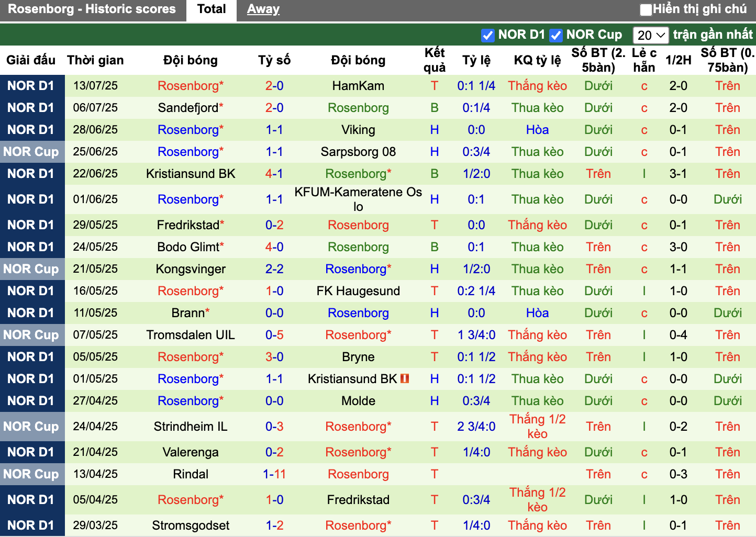756x537 pixels.
Task: Open Stromsgodset team link
Action: (191, 525)
